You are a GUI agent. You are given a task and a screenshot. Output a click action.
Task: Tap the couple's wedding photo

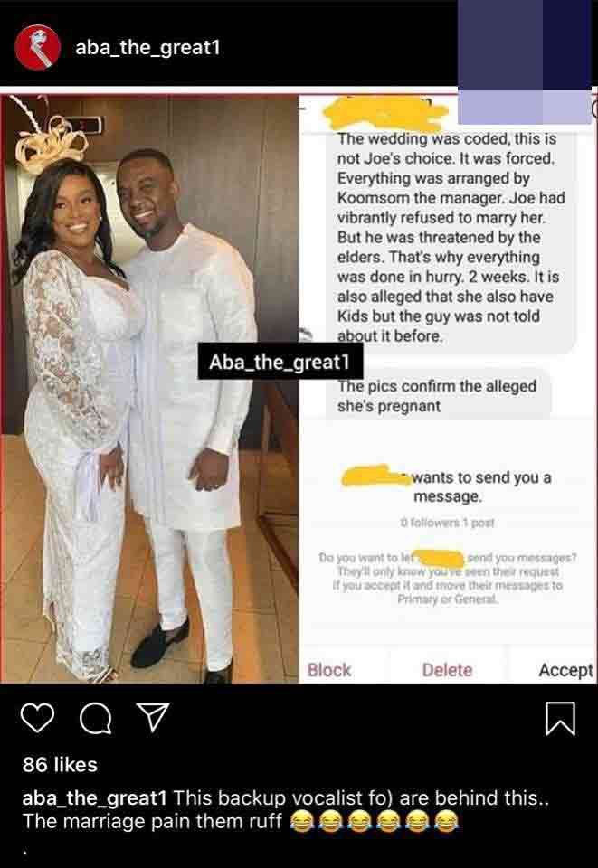pos(149,389)
